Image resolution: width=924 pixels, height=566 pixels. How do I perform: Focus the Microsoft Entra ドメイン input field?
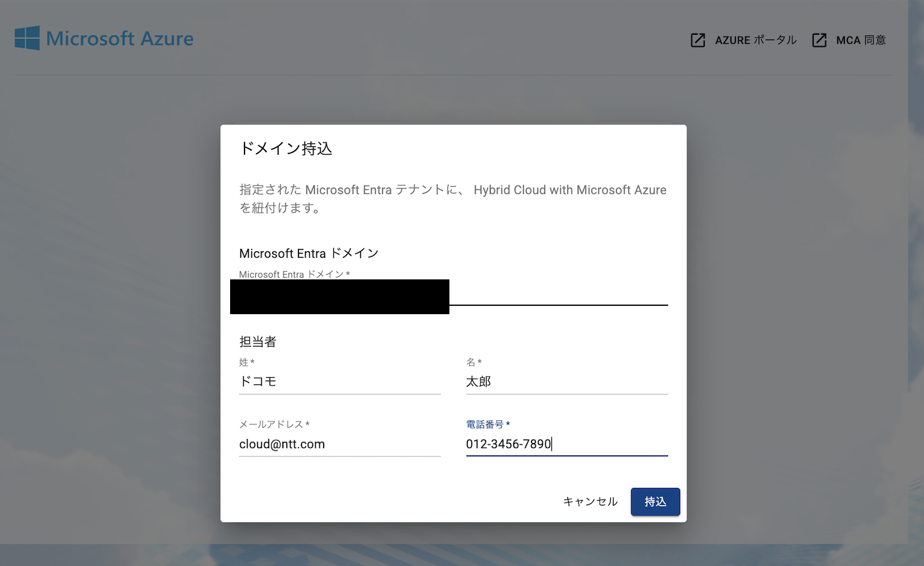click(x=557, y=295)
